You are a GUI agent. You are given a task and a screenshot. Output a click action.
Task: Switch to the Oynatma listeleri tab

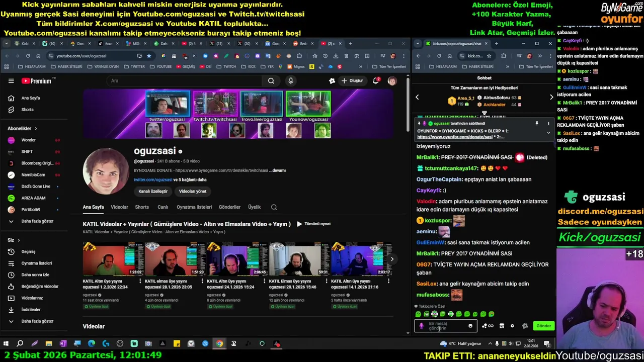tap(194, 207)
